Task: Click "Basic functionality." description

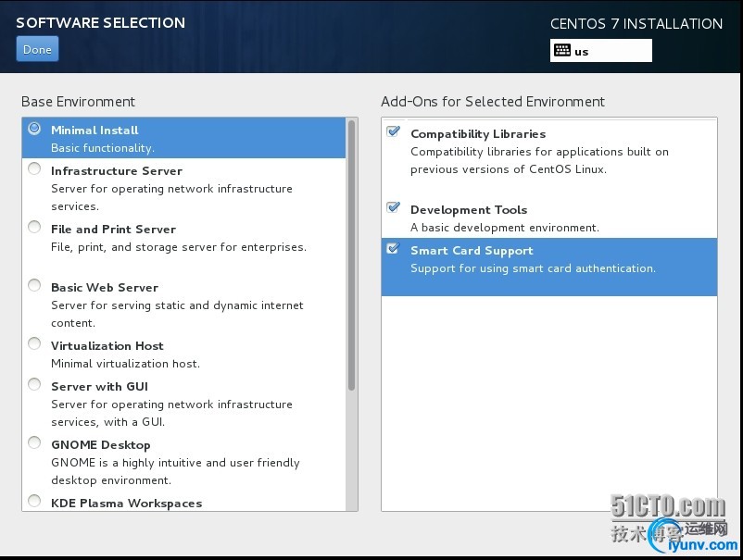Action: tap(103, 148)
